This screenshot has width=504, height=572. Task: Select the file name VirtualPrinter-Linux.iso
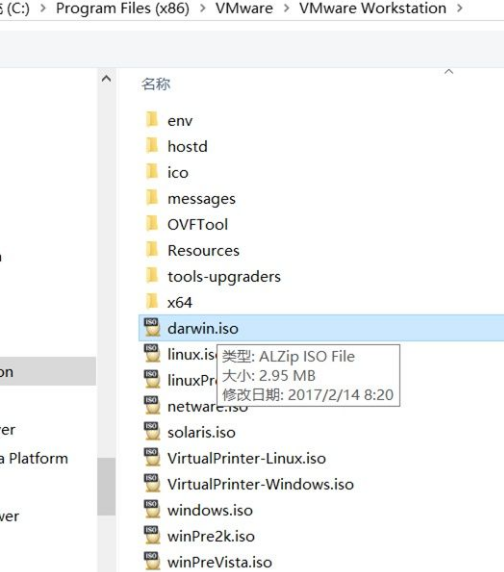tap(247, 459)
